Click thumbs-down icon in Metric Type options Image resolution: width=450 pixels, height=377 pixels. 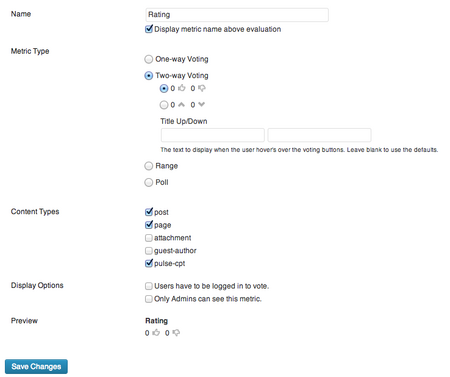click(202, 88)
